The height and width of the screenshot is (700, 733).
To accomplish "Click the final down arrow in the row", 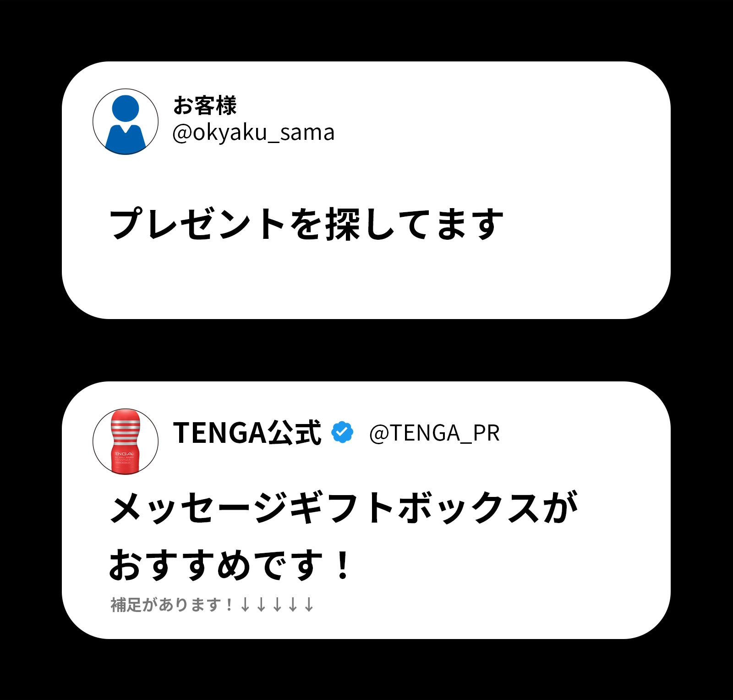I will (x=309, y=605).
